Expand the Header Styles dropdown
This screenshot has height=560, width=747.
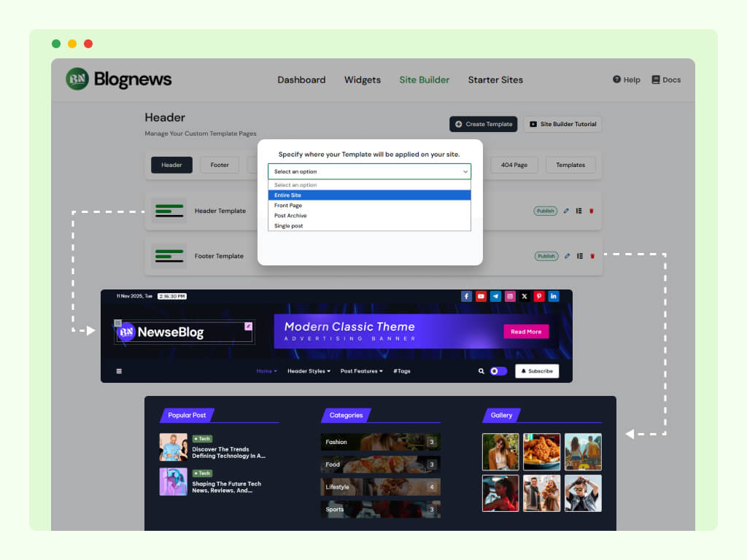(309, 371)
